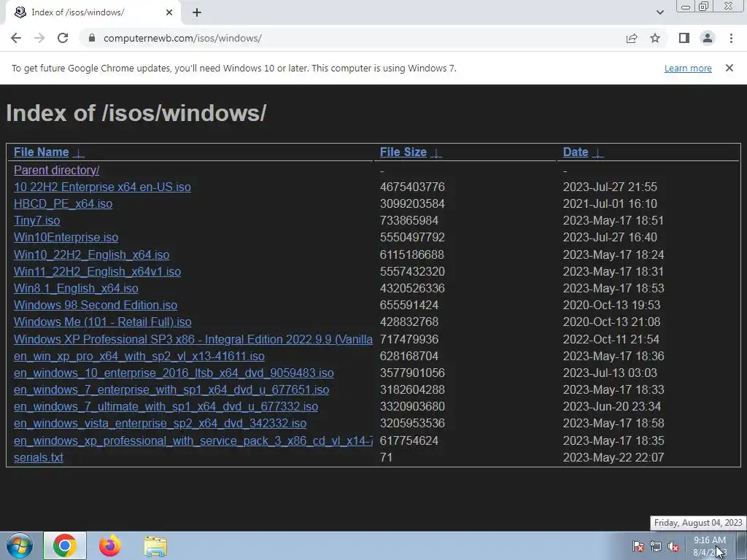This screenshot has height=560, width=747.
Task: Click Chrome icon in the taskbar
Action: tap(65, 545)
